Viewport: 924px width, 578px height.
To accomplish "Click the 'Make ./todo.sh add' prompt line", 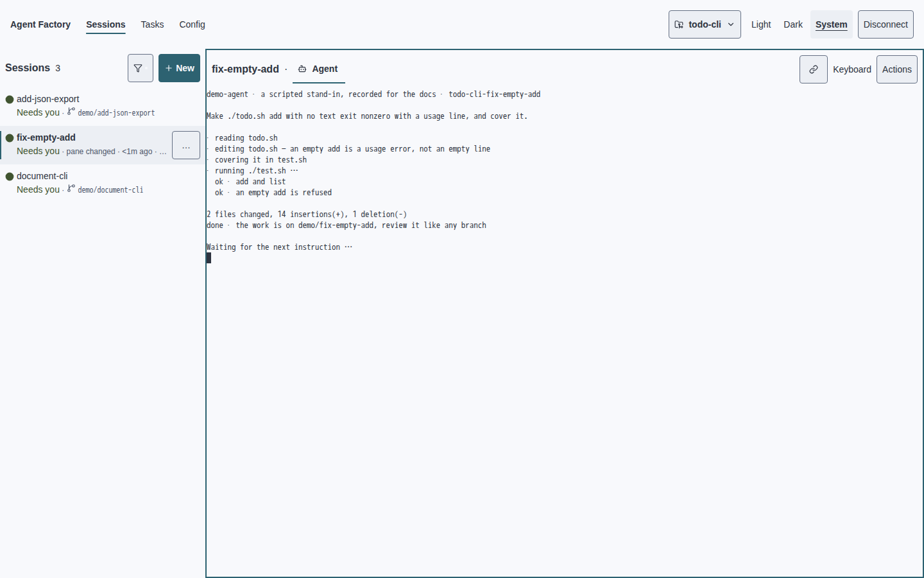I will [x=367, y=116].
